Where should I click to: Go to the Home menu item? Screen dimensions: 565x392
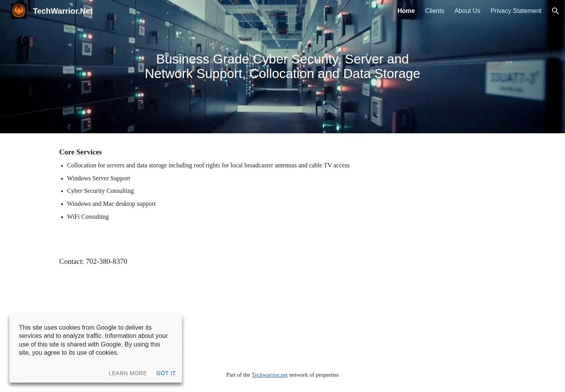pos(406,11)
